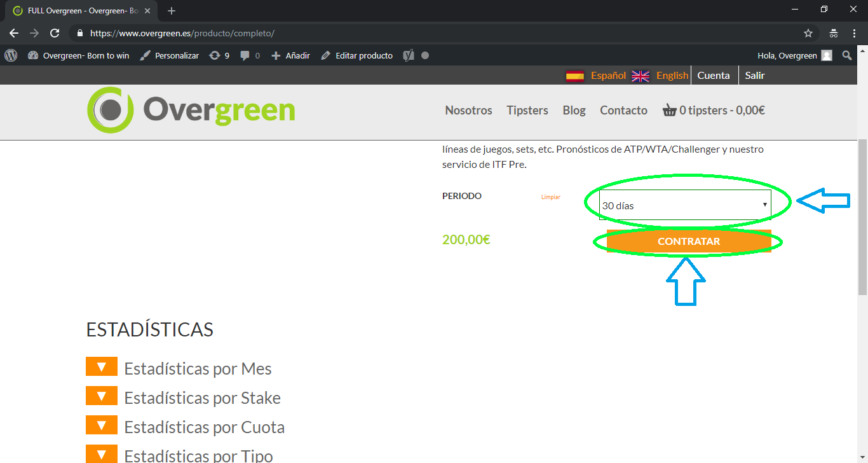Reload the page with the refresh icon
Viewport: 868px width, 463px height.
click(x=55, y=33)
